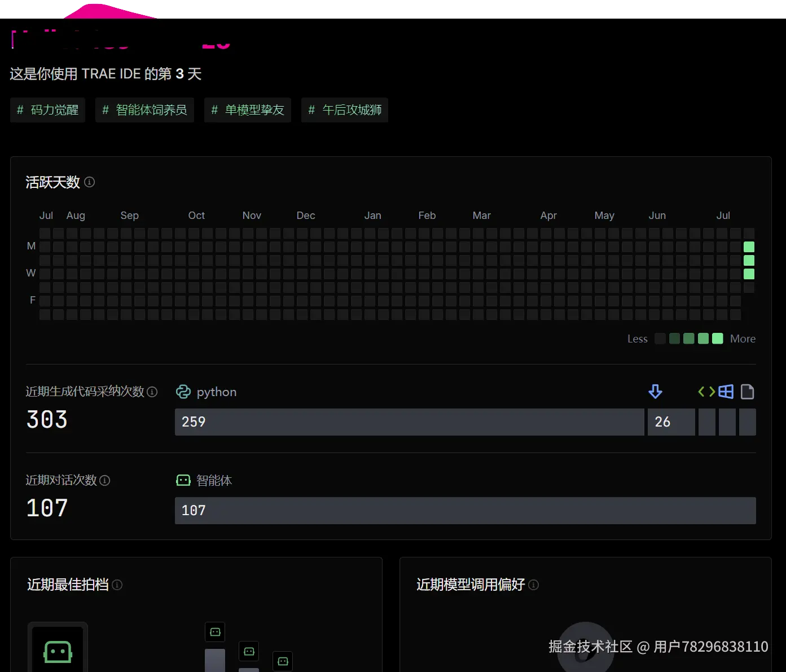Click the blank document icon at row end
Viewport: 786px width, 672px height.
(x=748, y=392)
